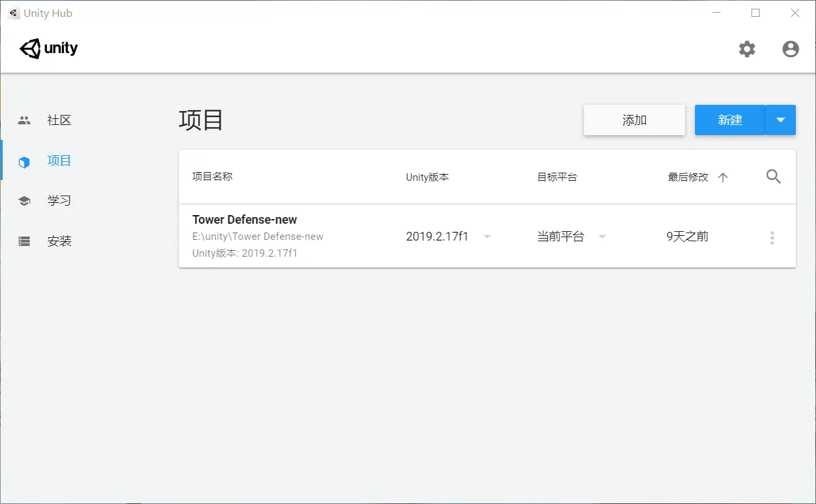Switch to the 社区 tab
The width and height of the screenshot is (816, 504).
coord(59,120)
